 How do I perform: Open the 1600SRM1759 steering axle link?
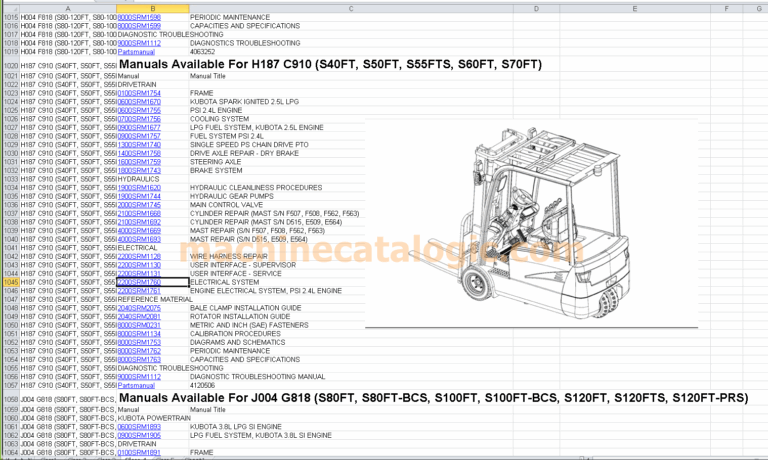139,162
